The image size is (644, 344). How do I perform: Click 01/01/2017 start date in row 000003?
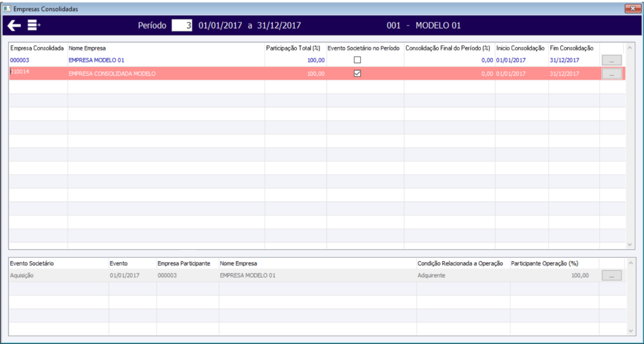pyautogui.click(x=511, y=60)
